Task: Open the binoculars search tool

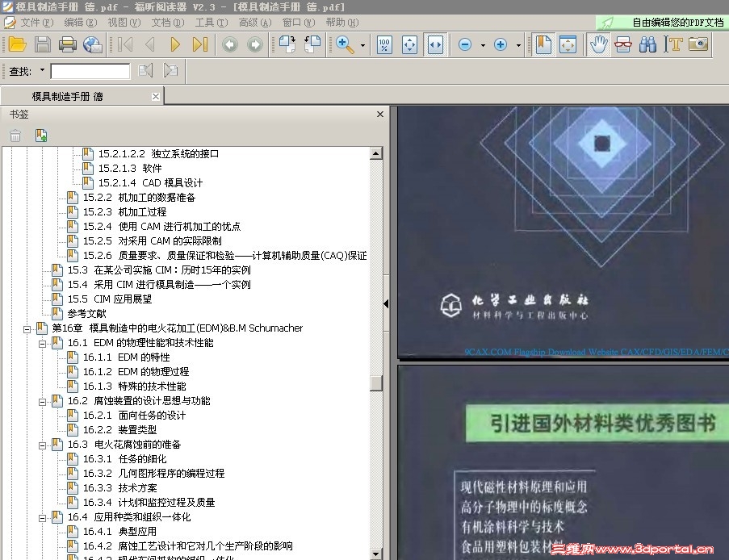Action: tap(647, 44)
